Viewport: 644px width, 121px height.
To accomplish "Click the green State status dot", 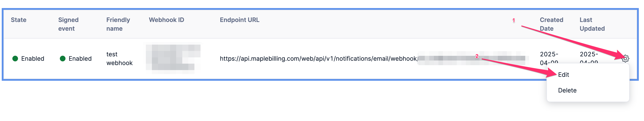I will pyautogui.click(x=15, y=59).
